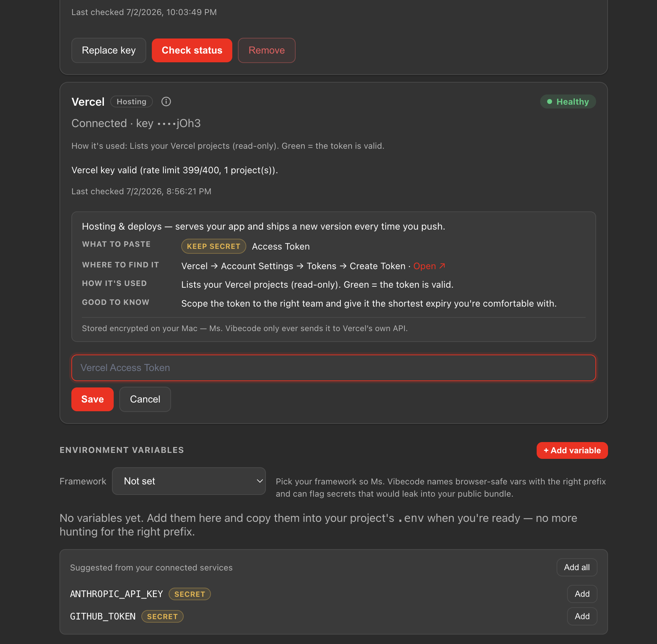Click the GITHUB_TOKEN variable name
657x644 pixels.
click(x=103, y=616)
